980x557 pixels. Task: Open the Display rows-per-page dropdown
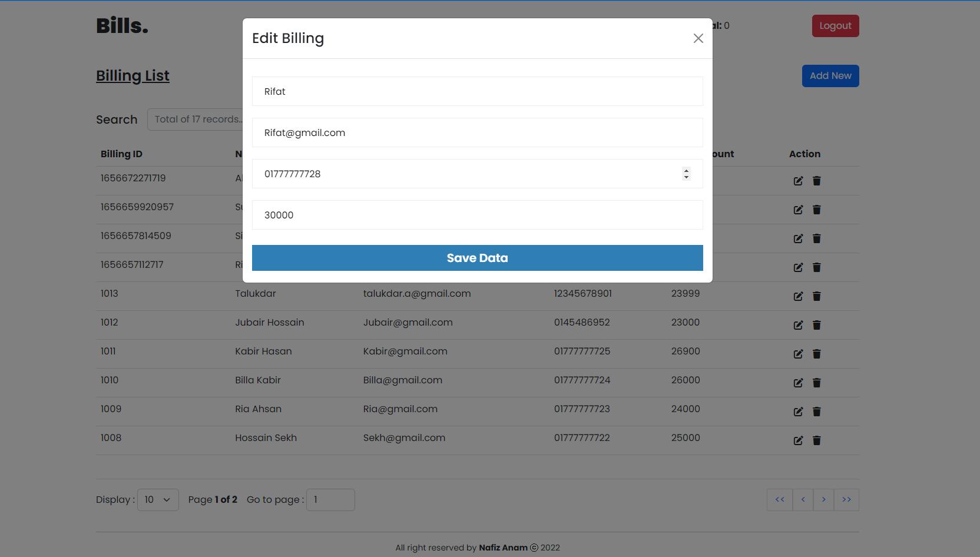158,500
